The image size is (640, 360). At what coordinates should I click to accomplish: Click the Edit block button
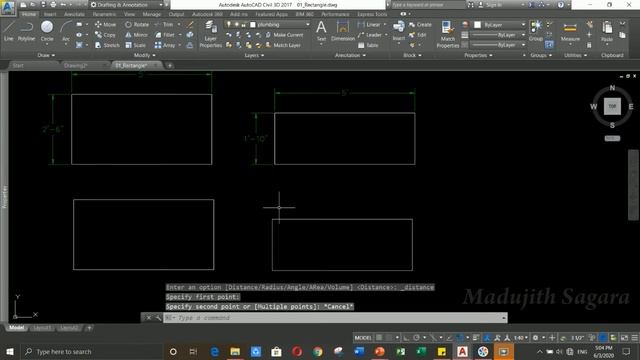tap(418, 35)
